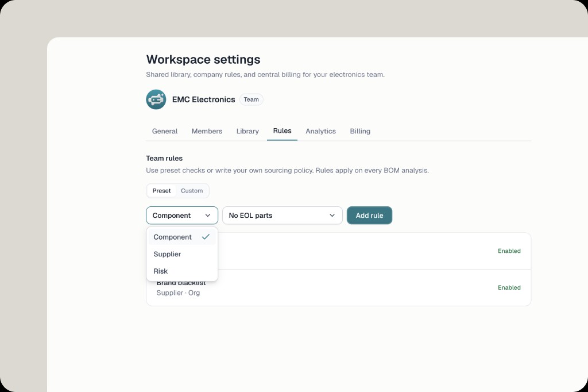Image resolution: width=588 pixels, height=392 pixels.
Task: Collapse the Component category dropdown
Action: point(182,216)
